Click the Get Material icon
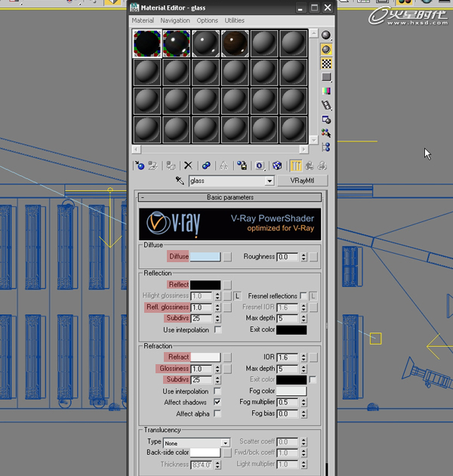 tap(140, 165)
